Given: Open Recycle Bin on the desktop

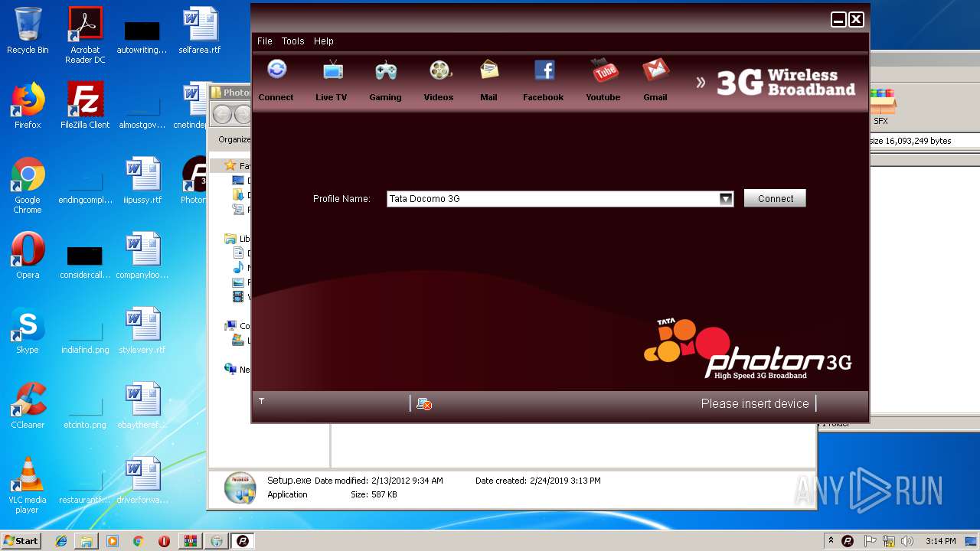Looking at the screenshot, I should pyautogui.click(x=28, y=31).
